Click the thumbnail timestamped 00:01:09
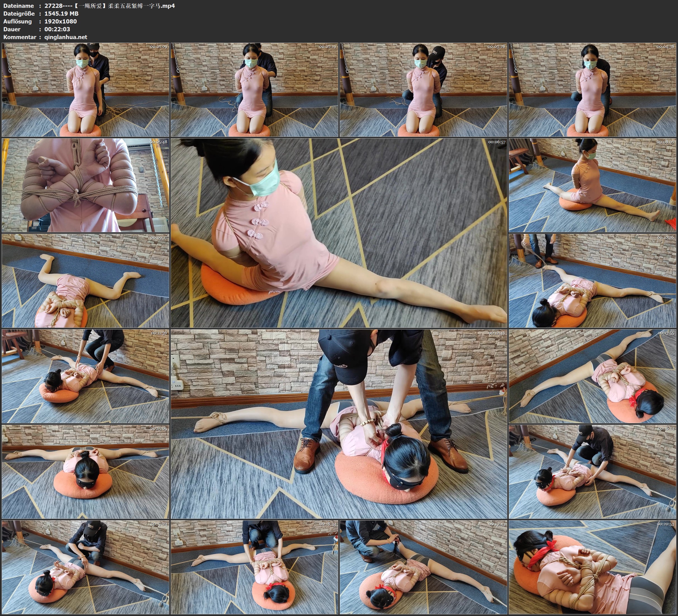The height and width of the screenshot is (616, 678). tap(85, 90)
